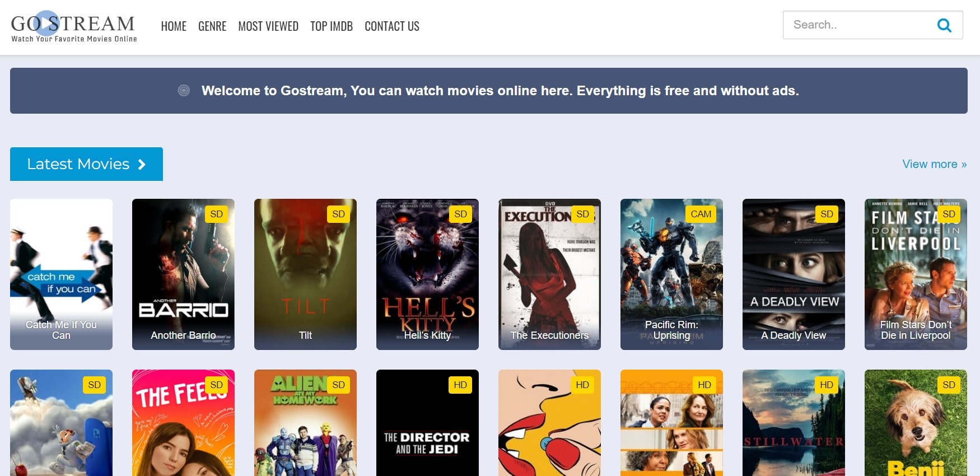Viewport: 980px width, 476px height.
Task: Open the Tilt movie poster
Action: (x=305, y=274)
